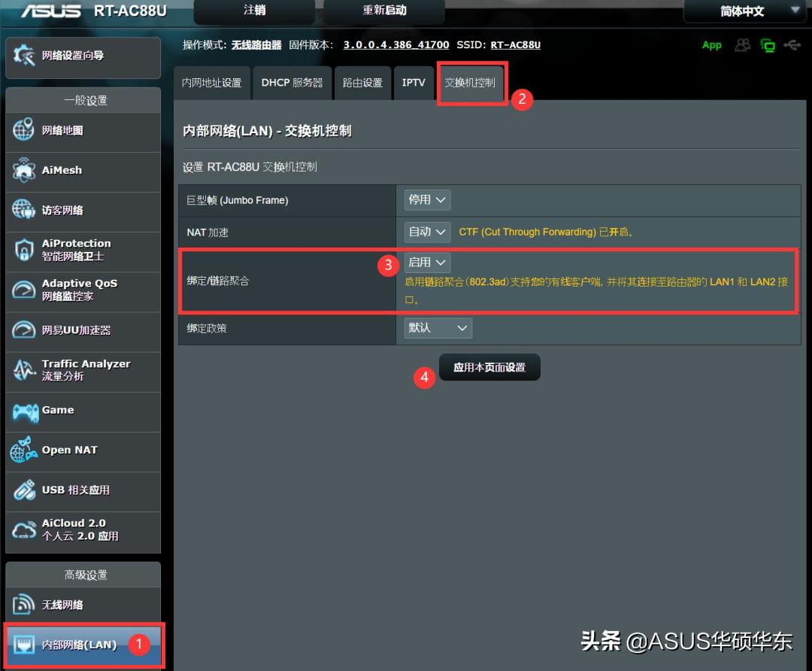812x671 pixels.
Task: Click the USB status icon in header
Action: tap(792, 45)
